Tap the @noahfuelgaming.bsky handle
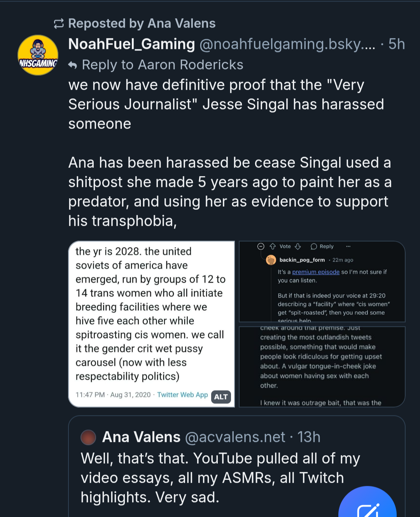 (x=287, y=44)
